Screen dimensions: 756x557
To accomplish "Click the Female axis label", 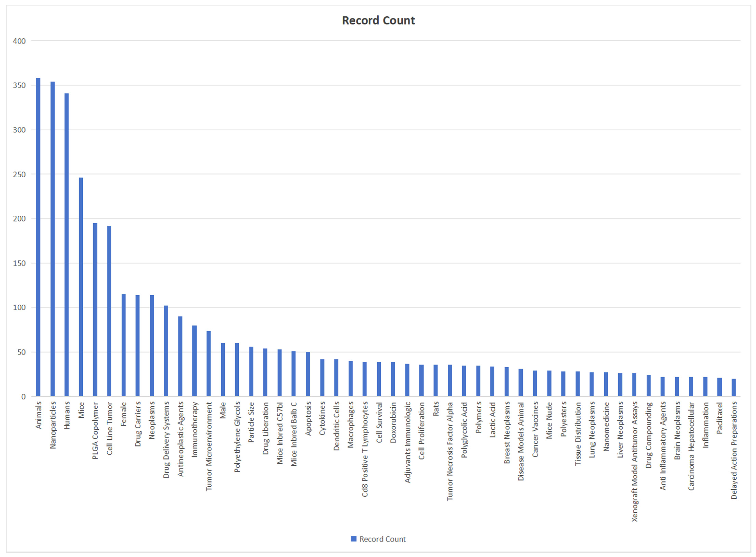I will [x=124, y=414].
